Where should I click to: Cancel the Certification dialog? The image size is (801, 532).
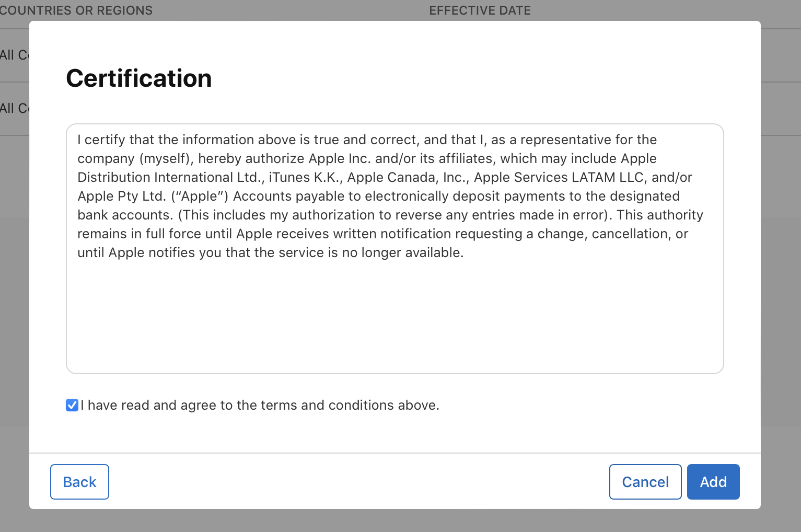[645, 482]
